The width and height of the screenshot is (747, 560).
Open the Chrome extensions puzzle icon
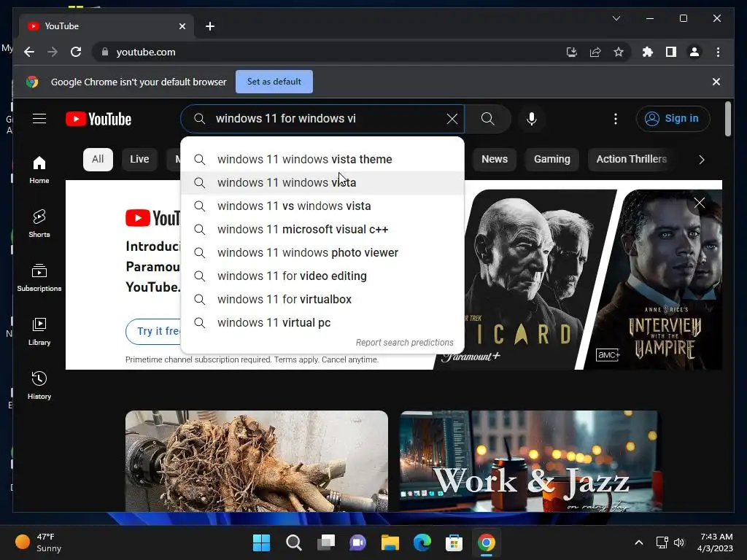click(648, 52)
